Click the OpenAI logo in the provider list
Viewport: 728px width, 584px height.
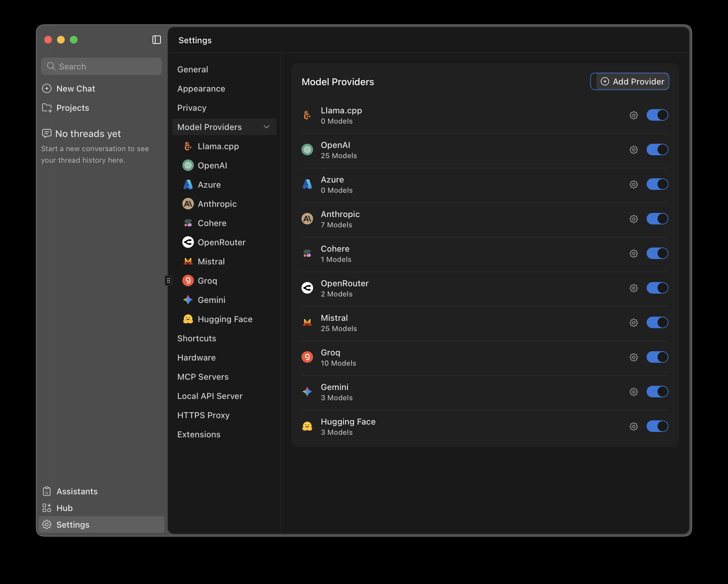pos(307,150)
